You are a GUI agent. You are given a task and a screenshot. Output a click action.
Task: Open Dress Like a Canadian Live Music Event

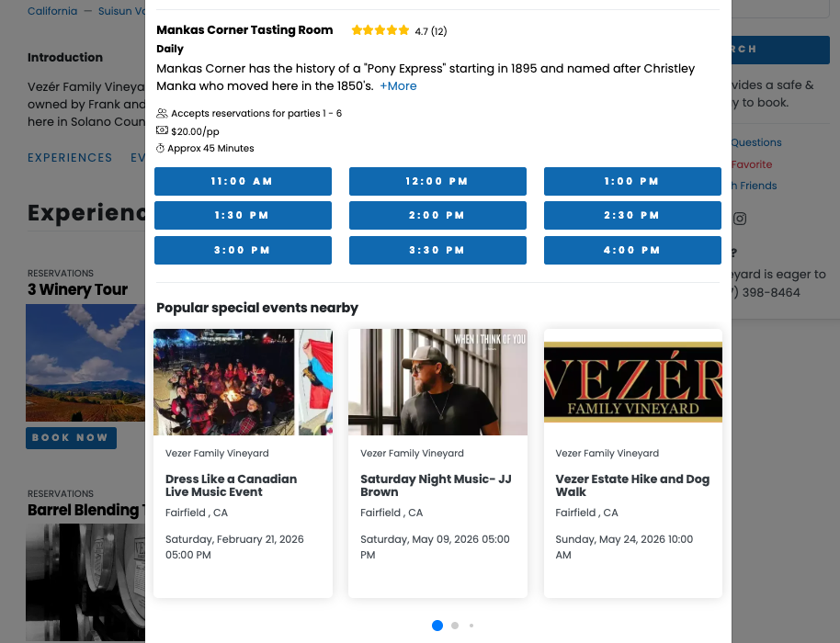(x=231, y=485)
